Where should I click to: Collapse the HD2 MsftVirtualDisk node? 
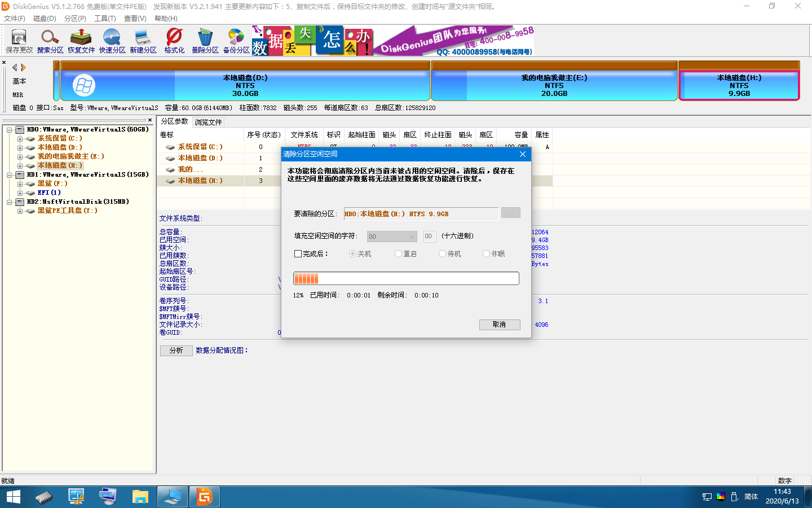click(10, 202)
